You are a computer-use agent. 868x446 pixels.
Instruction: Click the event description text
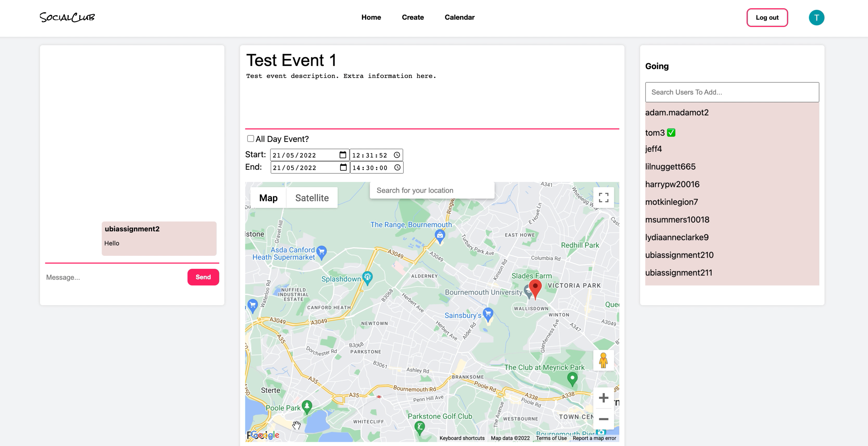[x=341, y=76]
